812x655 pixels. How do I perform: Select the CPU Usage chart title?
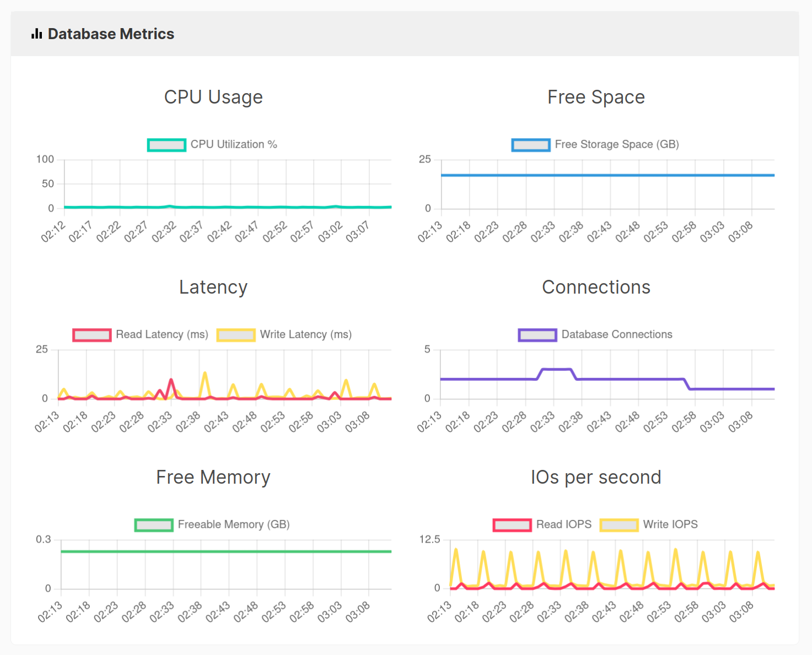(x=213, y=97)
